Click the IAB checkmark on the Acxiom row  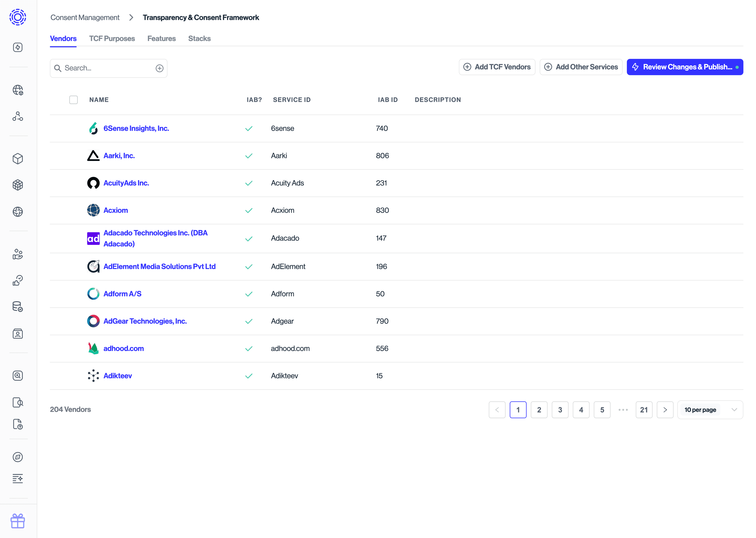[249, 210]
